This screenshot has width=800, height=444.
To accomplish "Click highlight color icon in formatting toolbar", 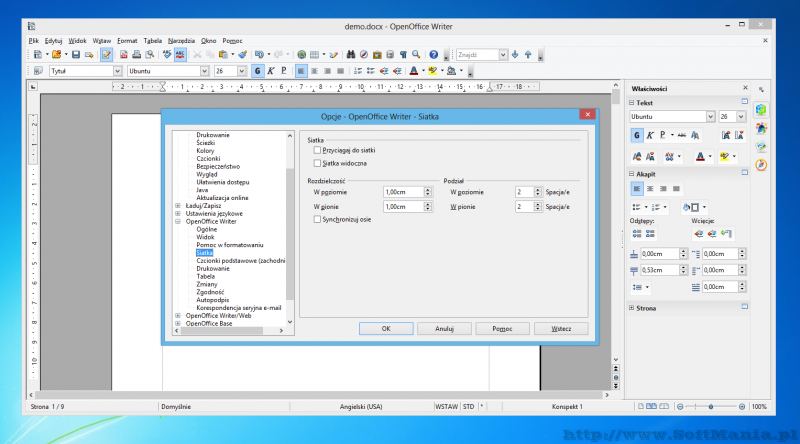I will click(x=433, y=71).
